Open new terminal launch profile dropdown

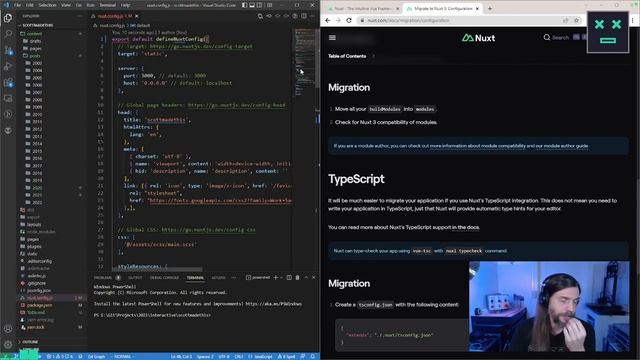281,278
